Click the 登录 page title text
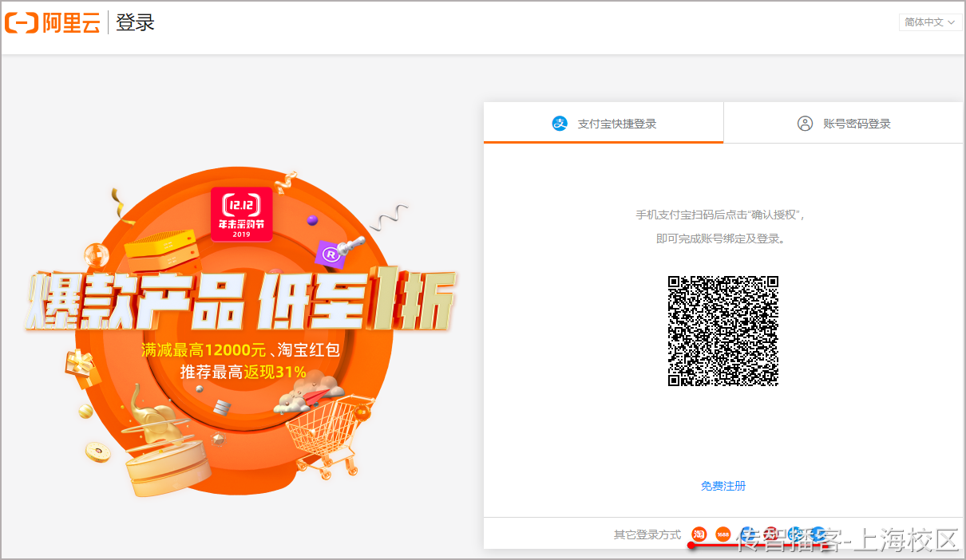This screenshot has width=966, height=560. pyautogui.click(x=135, y=22)
